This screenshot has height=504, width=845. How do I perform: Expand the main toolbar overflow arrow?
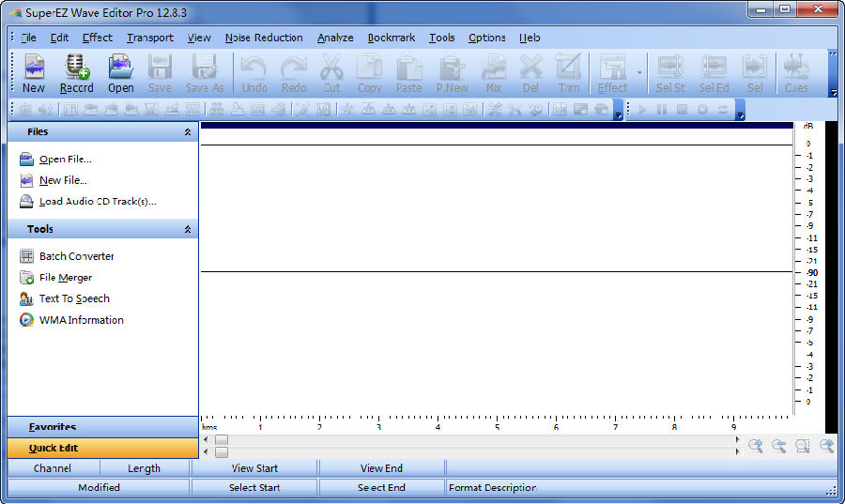point(833,92)
